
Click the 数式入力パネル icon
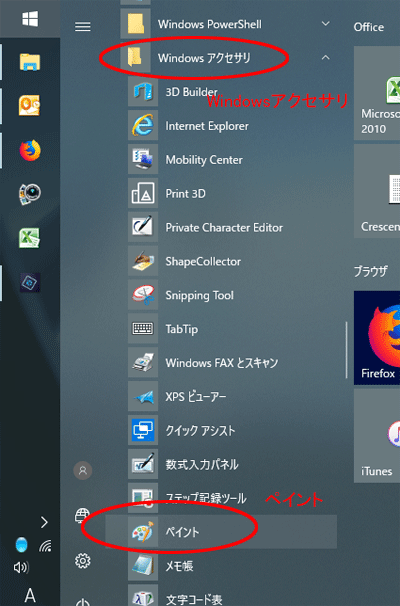point(143,464)
